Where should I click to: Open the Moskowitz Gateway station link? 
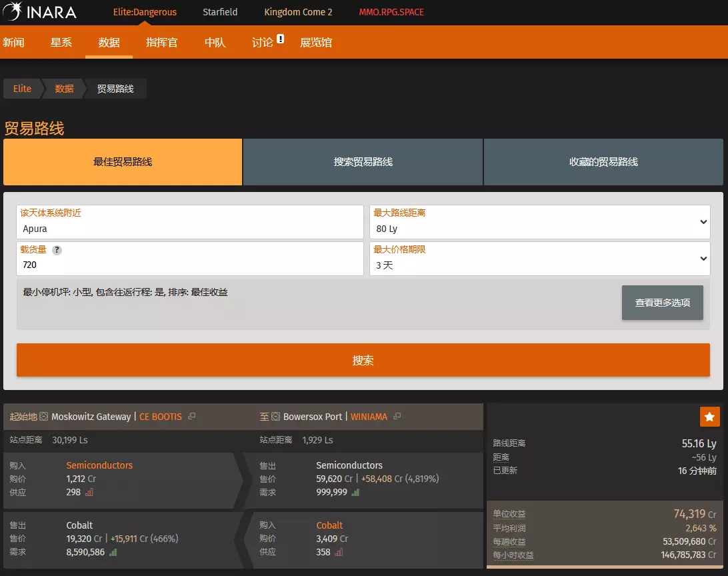coord(91,417)
